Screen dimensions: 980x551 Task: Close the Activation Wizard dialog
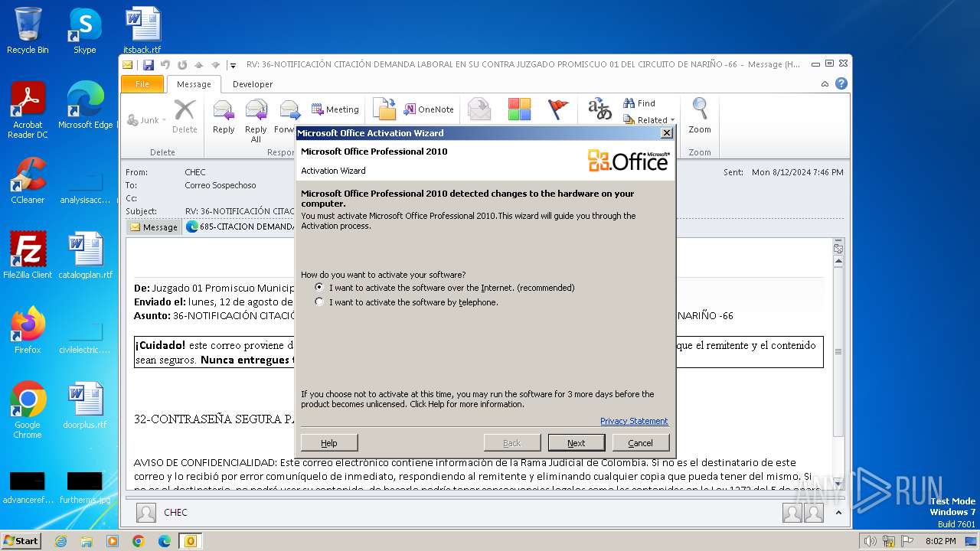tap(667, 133)
